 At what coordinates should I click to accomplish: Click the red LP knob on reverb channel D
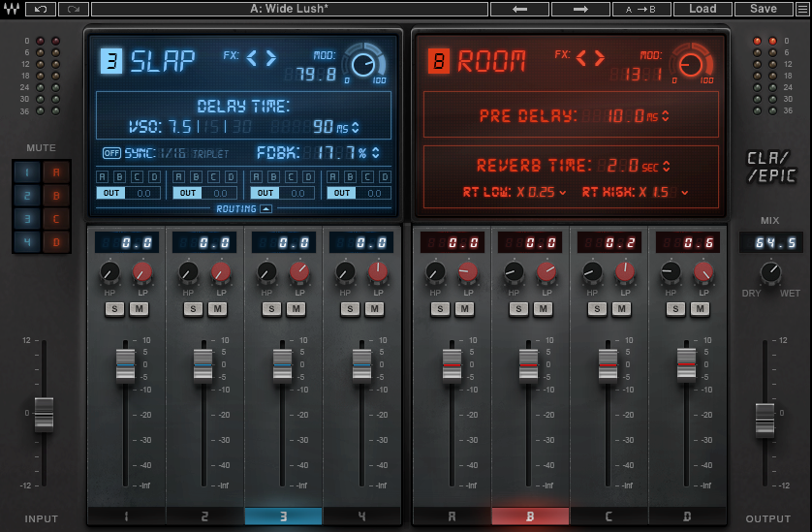click(x=703, y=272)
